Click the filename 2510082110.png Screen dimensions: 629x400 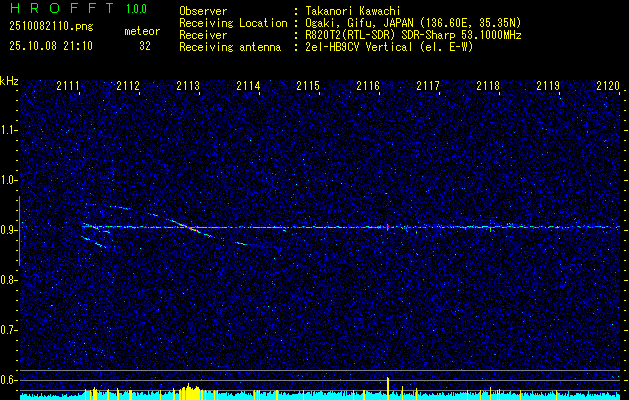[x=51, y=27]
